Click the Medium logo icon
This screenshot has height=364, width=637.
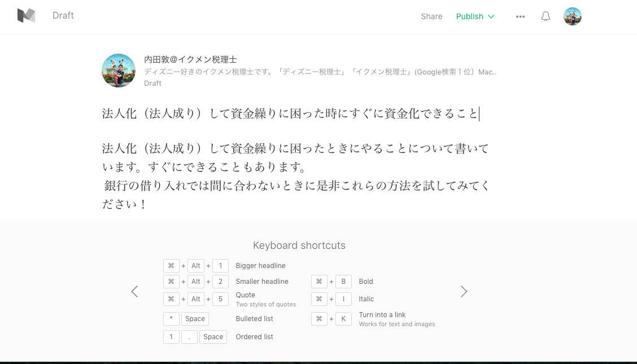(26, 16)
